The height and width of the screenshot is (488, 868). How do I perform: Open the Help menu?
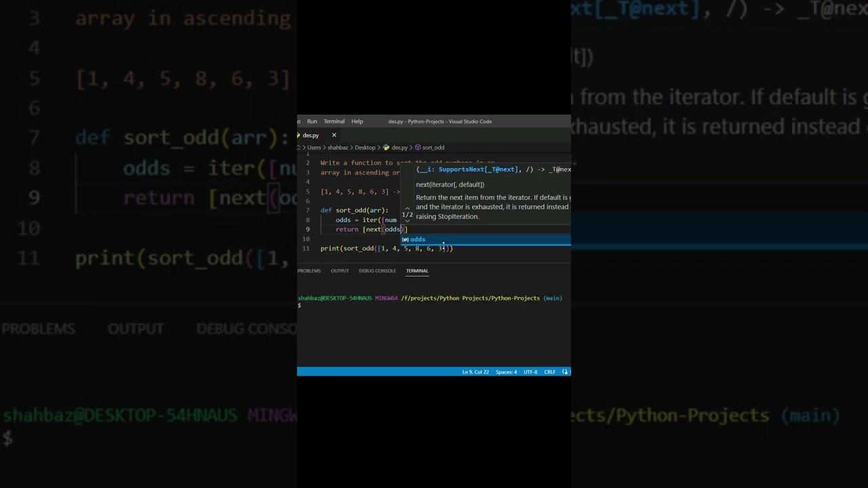pyautogui.click(x=357, y=121)
